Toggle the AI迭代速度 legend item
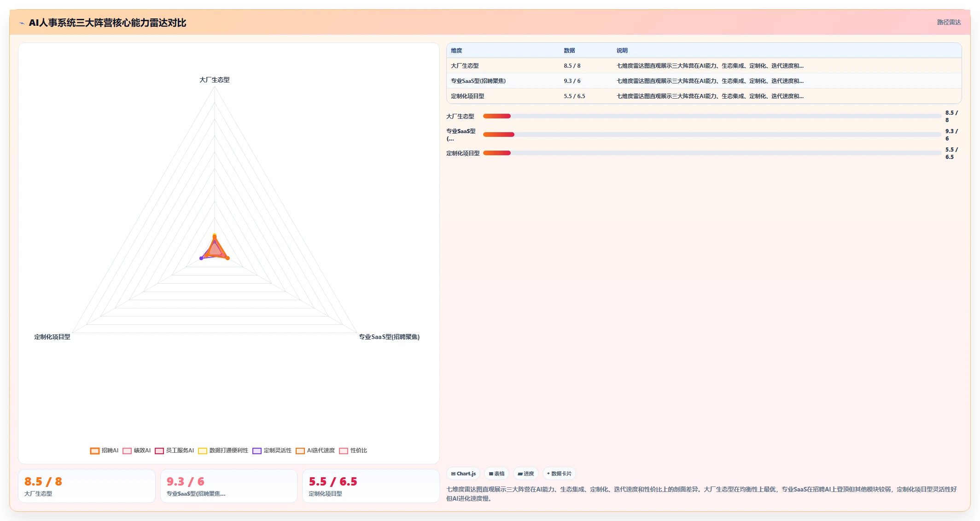980x521 pixels. coord(315,451)
